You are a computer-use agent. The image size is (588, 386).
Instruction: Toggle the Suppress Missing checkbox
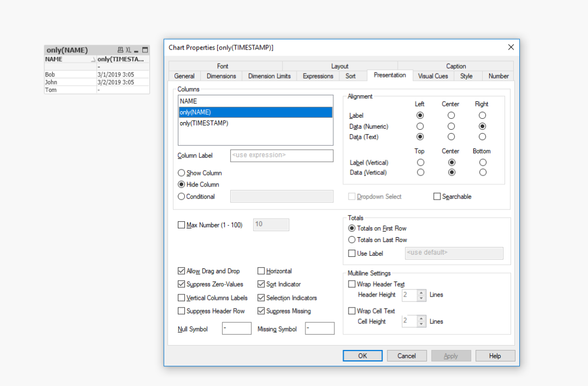(x=261, y=311)
